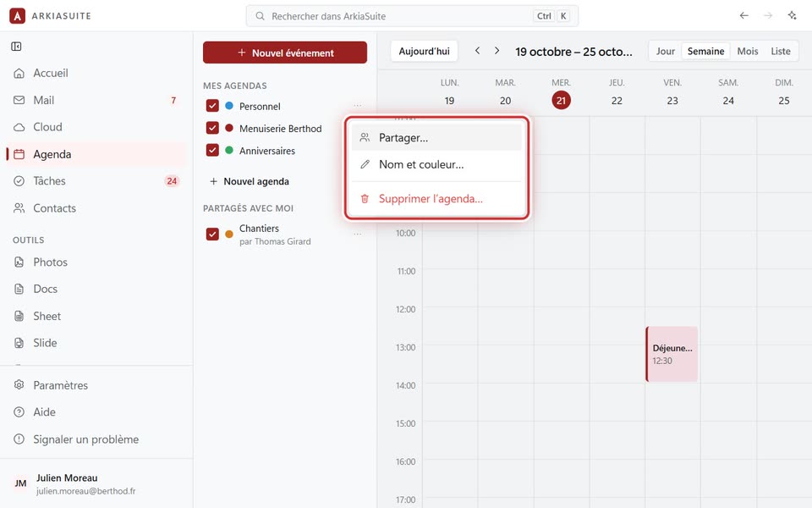Open Mail in the sidebar

[96, 100]
